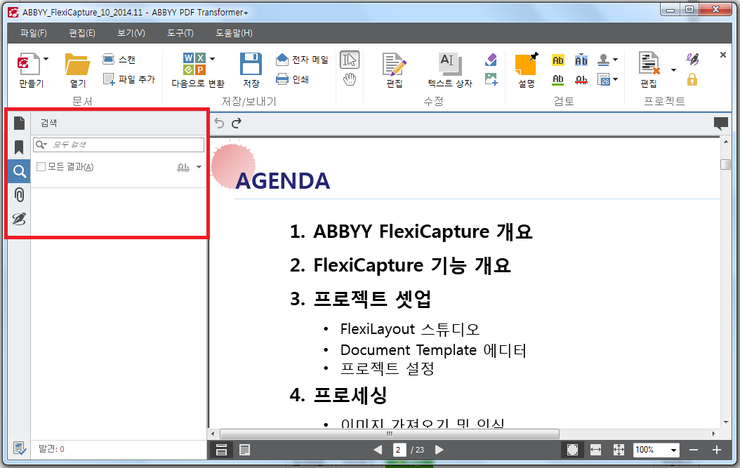
Task: Click the digital signature pen icon
Action: (692, 59)
